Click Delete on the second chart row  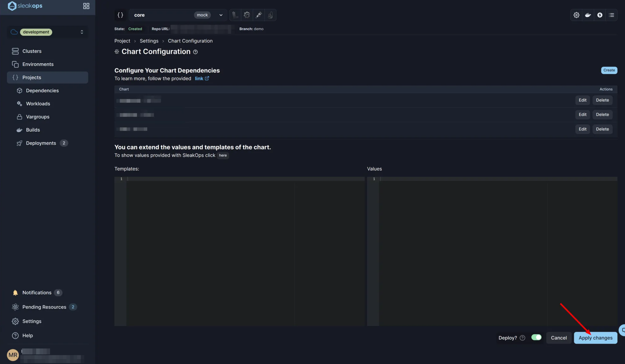[602, 114]
